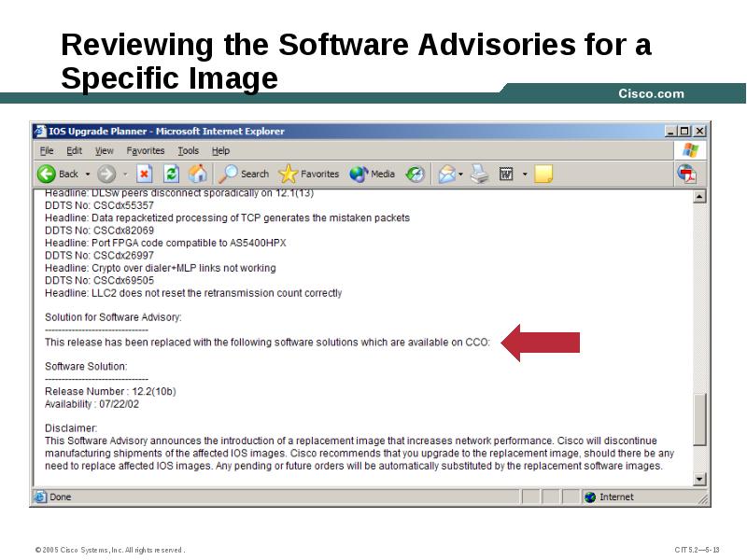Click the scrollbar down arrow
The width and height of the screenshot is (747, 560).
pos(698,479)
